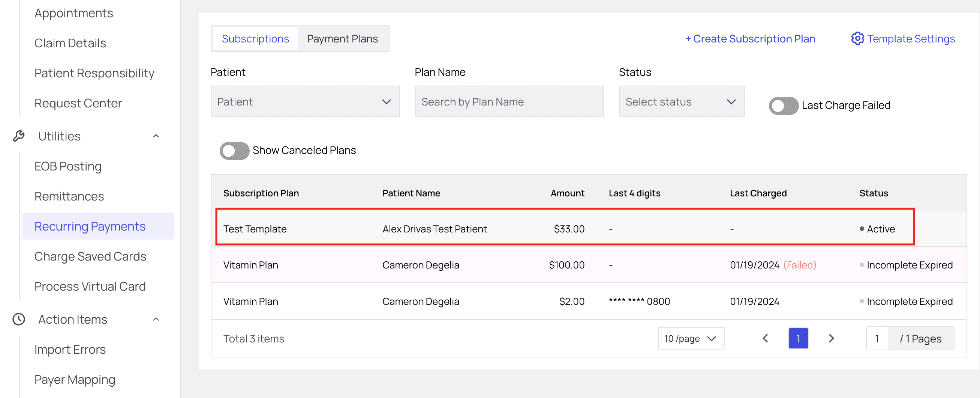Screen dimensions: 980x398
Task: Enable the Last Charge Failed toggle
Action: coord(783,106)
